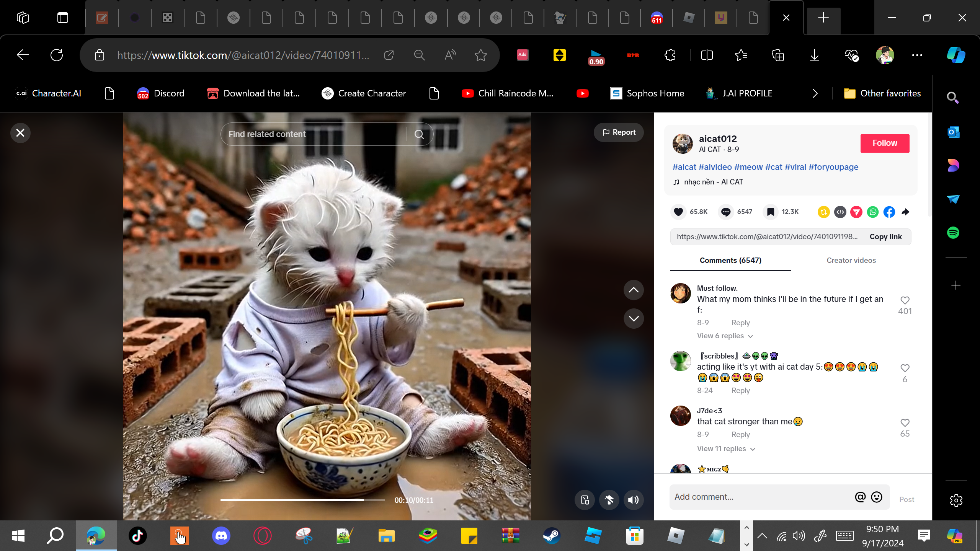Seek on the video progress bar

(x=302, y=500)
